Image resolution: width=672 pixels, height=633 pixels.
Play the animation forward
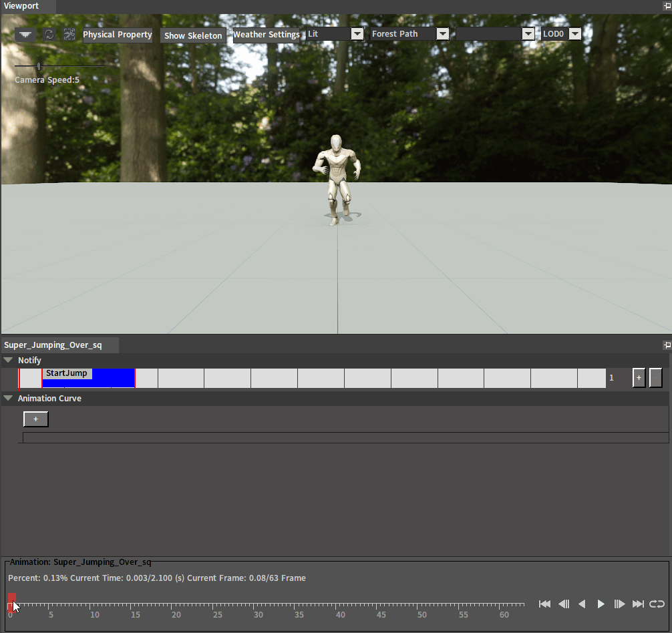pos(601,604)
